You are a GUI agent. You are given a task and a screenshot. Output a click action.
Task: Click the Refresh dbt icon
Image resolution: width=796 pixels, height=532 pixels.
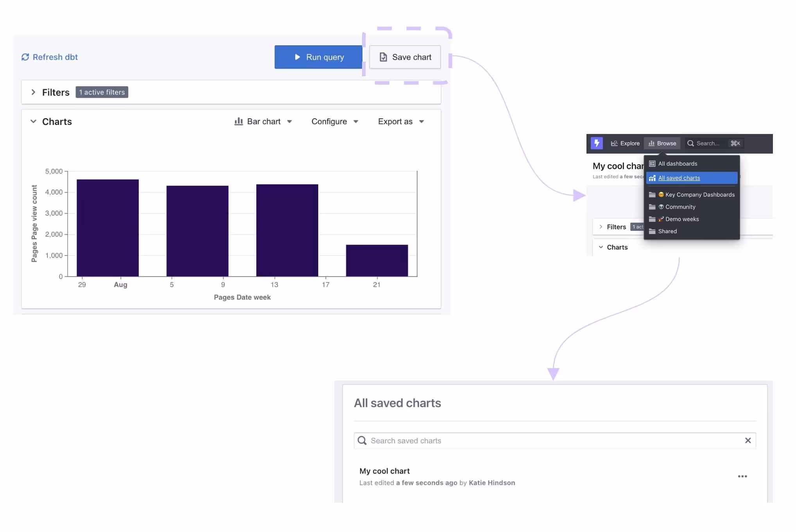[x=25, y=57]
